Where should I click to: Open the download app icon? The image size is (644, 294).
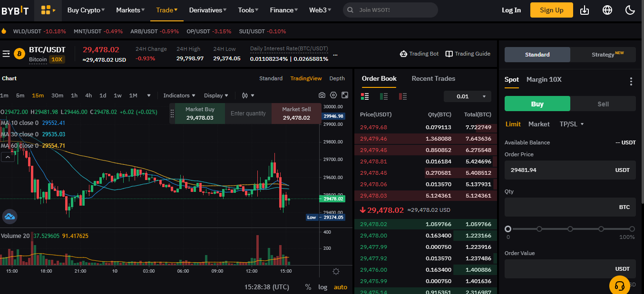pos(585,10)
